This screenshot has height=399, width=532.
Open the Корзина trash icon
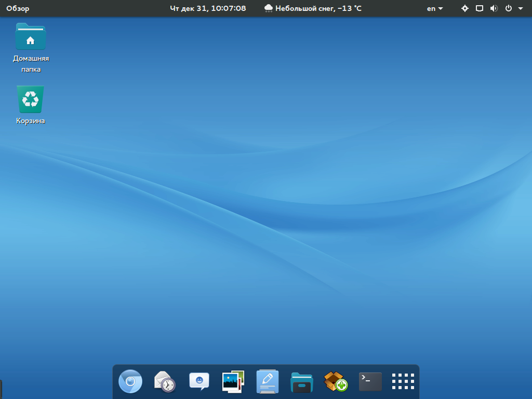click(31, 100)
